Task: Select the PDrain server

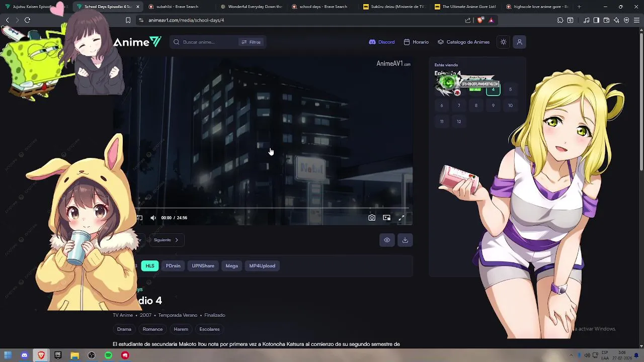Action: coord(173,266)
